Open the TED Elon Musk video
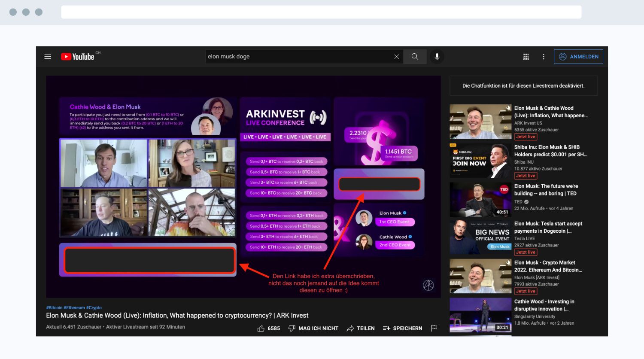 point(480,200)
